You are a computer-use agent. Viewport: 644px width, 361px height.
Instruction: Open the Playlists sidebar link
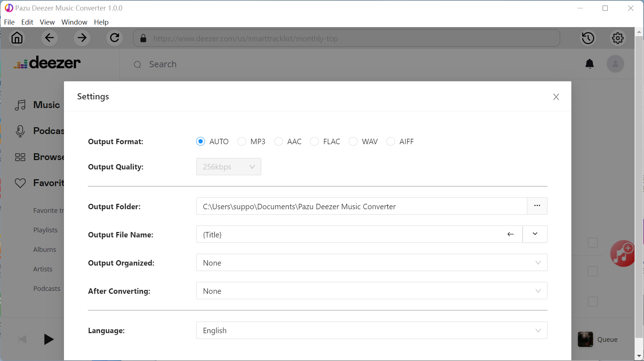[x=46, y=230]
